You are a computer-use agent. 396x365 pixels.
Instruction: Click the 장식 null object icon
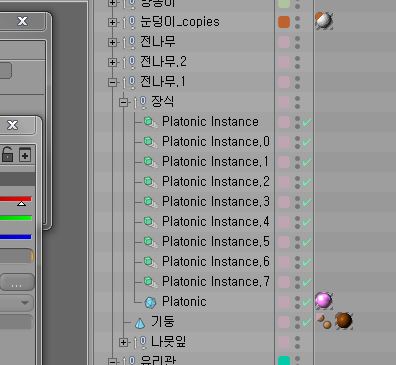[141, 102]
